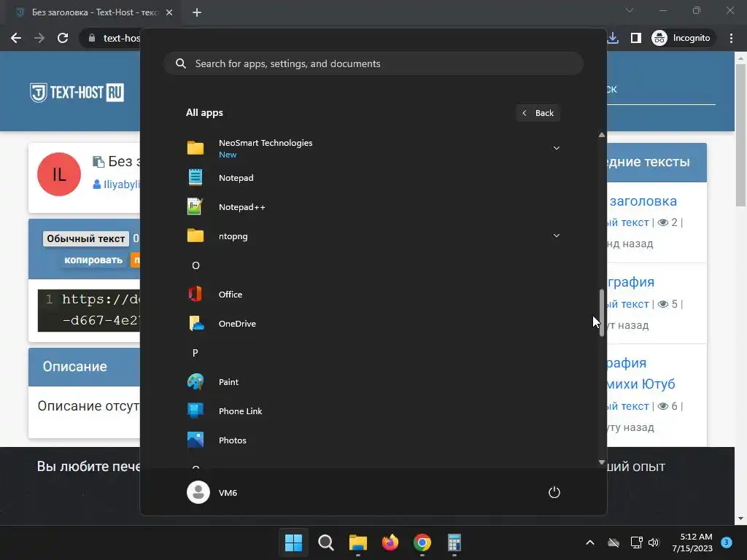Click the копировать button on page
The image size is (747, 560).
click(93, 260)
